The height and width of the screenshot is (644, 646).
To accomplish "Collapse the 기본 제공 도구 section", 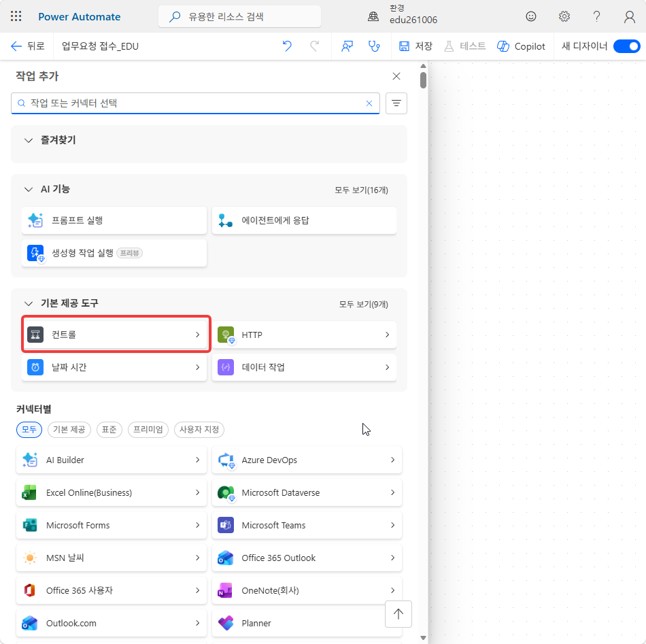I will tap(29, 304).
